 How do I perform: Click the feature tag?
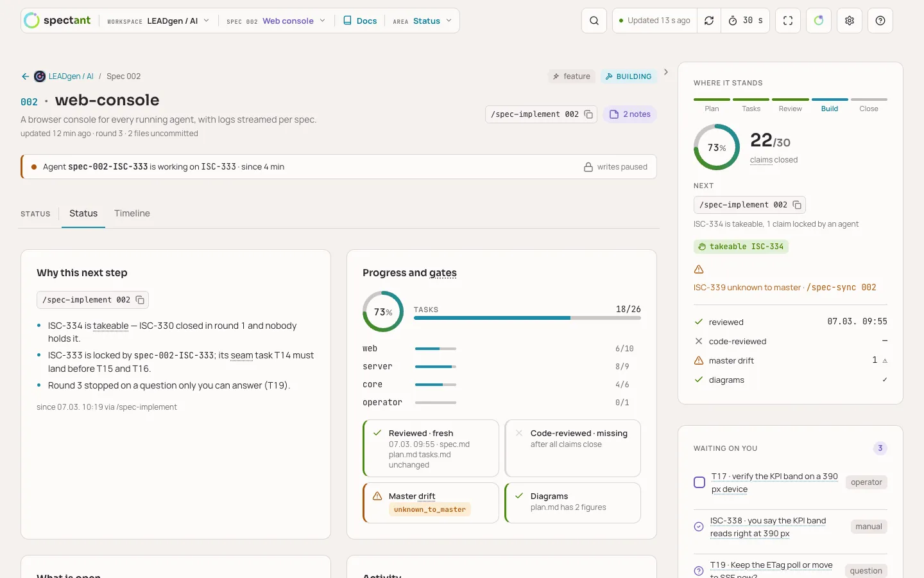coord(572,76)
